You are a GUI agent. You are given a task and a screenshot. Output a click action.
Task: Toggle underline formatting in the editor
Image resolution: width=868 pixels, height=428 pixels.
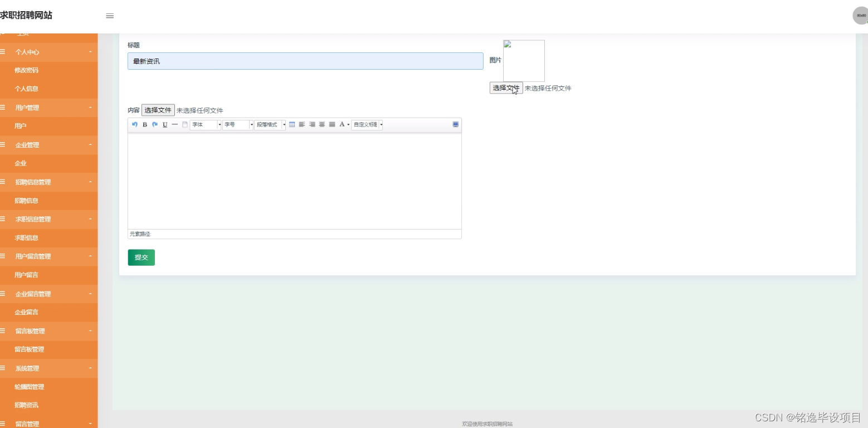click(164, 124)
